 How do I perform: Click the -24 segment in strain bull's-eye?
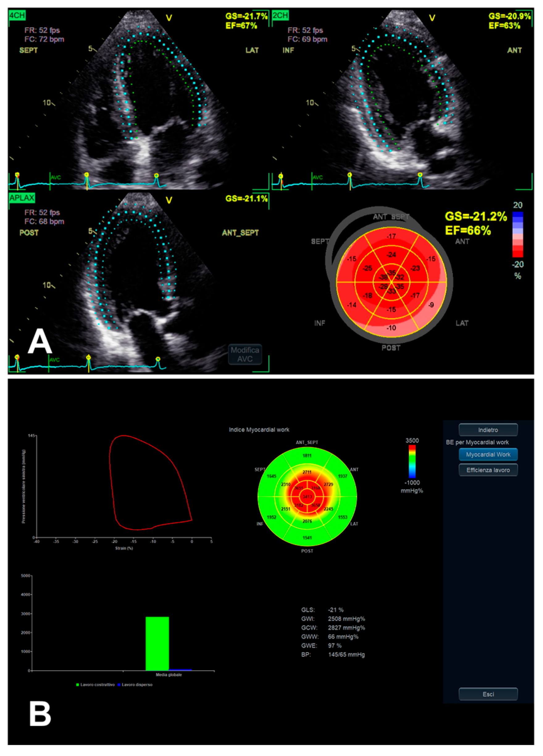click(x=391, y=255)
